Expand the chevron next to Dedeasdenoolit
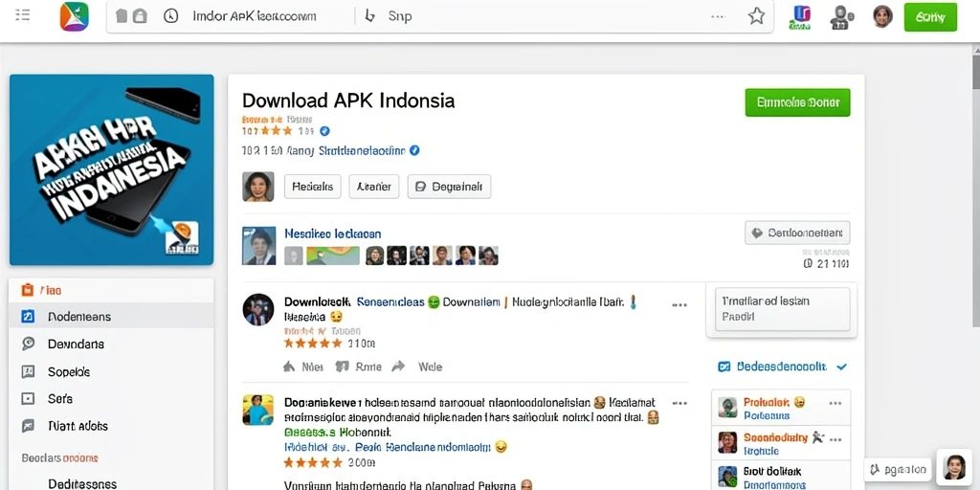 coord(842,367)
